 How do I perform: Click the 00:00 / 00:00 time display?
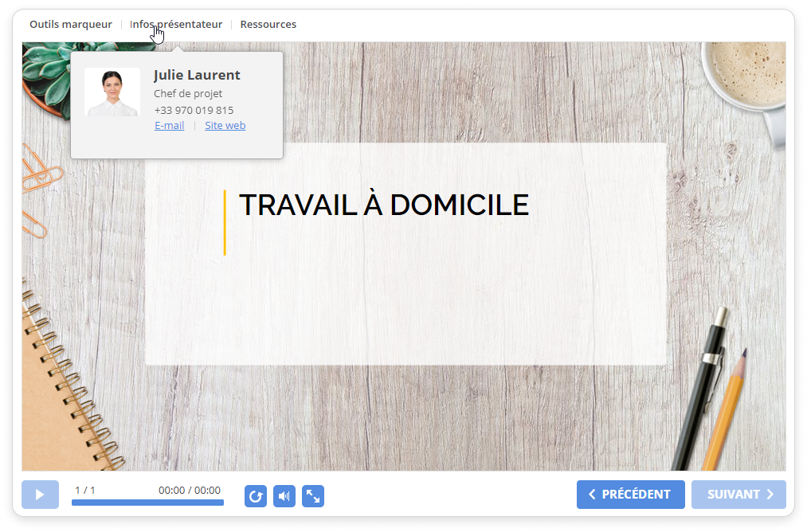(190, 491)
